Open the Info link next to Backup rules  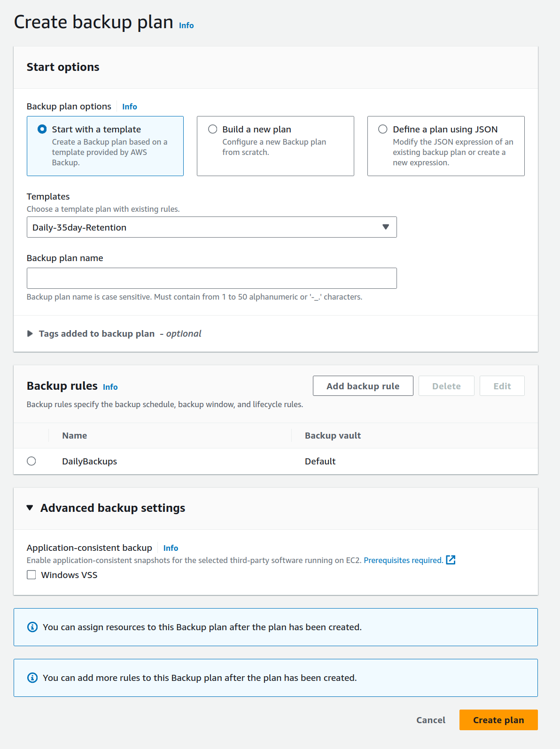coord(110,387)
